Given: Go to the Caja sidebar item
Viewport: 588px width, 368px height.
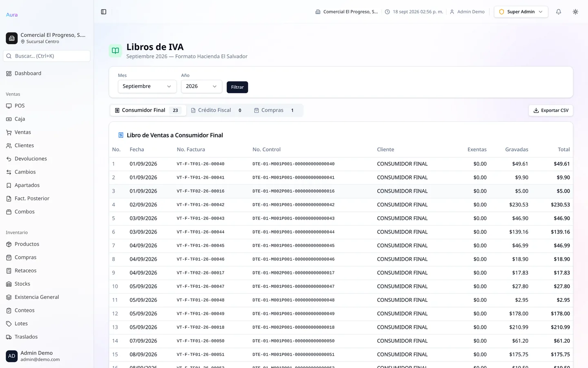Looking at the screenshot, I should point(47,119).
